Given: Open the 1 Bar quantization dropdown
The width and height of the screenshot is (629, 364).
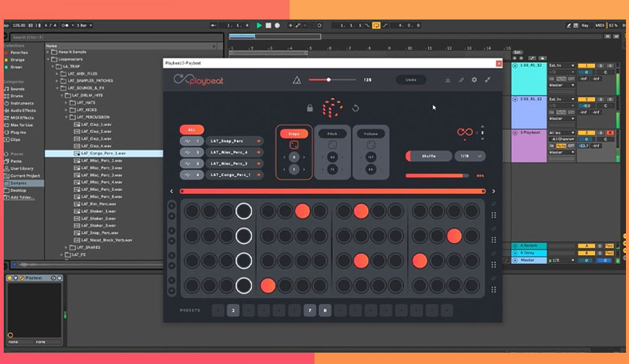Looking at the screenshot, I should [84, 26].
